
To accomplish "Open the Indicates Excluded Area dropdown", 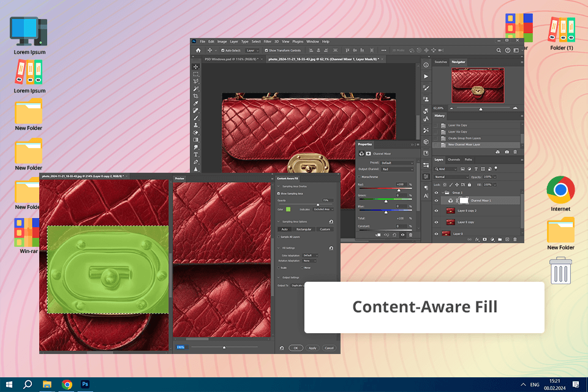I will click(x=323, y=209).
